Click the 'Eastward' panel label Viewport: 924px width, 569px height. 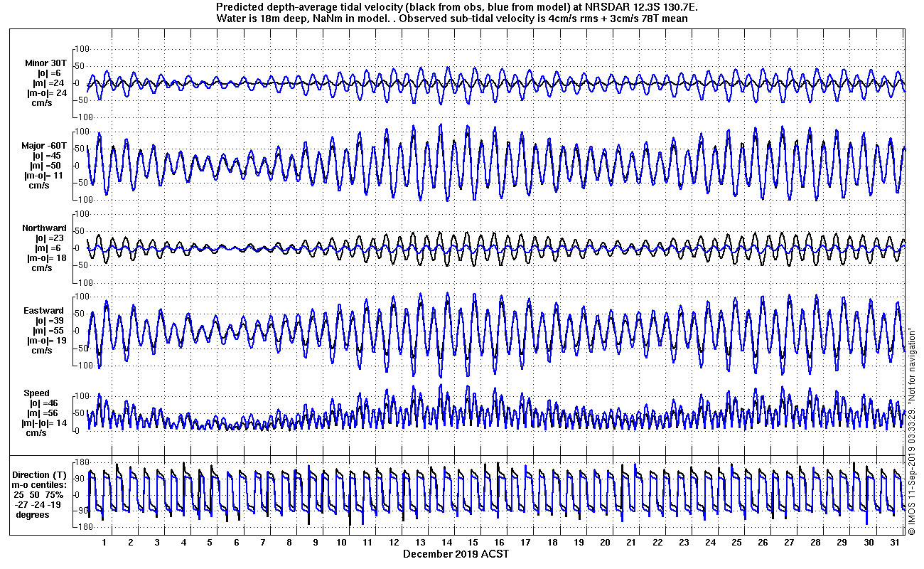coord(45,311)
